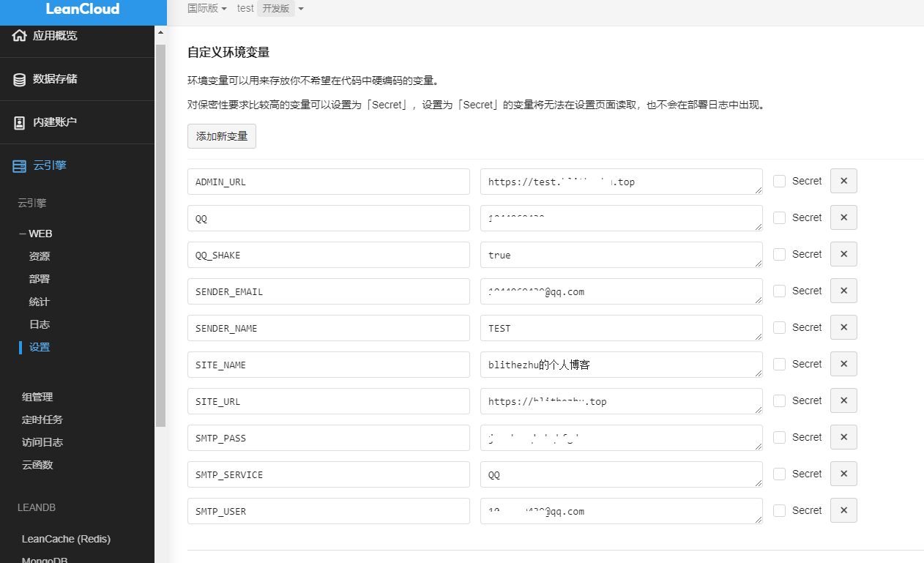Click the home icon beside 应用概览

click(x=20, y=36)
